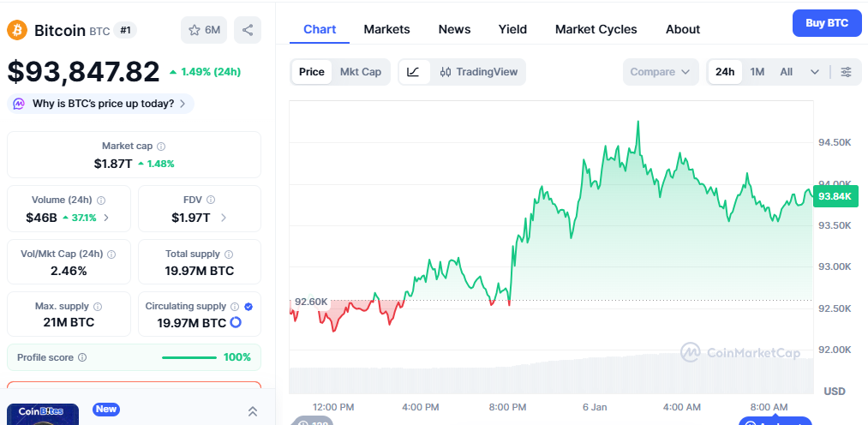This screenshot has height=425, width=868.
Task: Select the All time range
Action: tap(786, 72)
